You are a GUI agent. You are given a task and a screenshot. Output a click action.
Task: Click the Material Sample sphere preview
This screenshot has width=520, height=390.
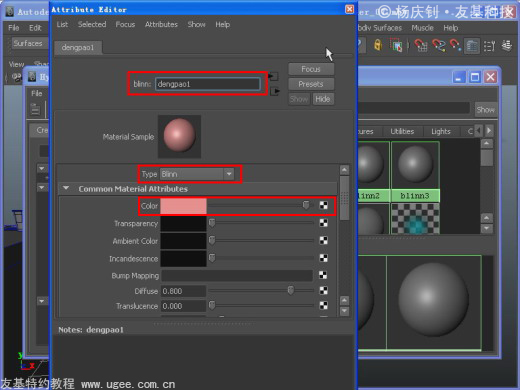pyautogui.click(x=179, y=136)
